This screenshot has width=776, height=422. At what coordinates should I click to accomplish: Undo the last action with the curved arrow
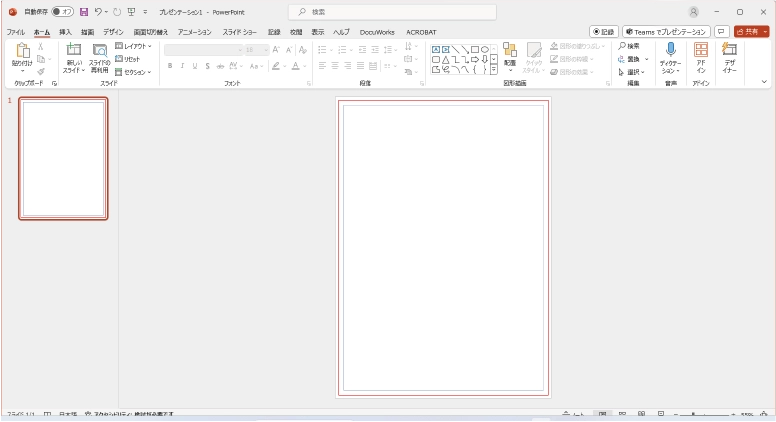(x=98, y=12)
